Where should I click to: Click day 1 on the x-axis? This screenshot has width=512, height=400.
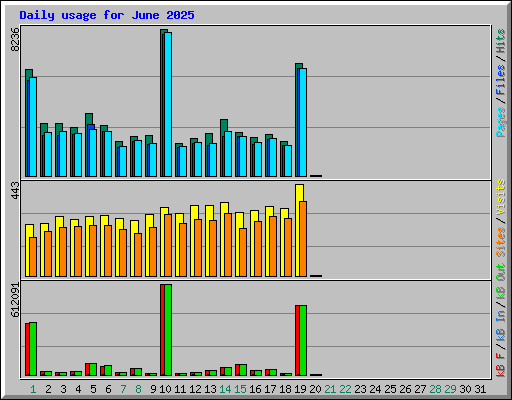click(33, 389)
